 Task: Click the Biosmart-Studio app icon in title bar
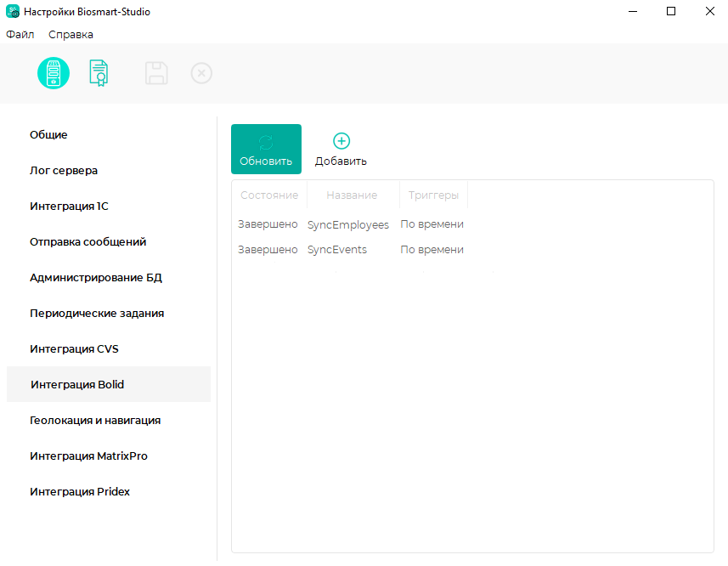[13, 11]
